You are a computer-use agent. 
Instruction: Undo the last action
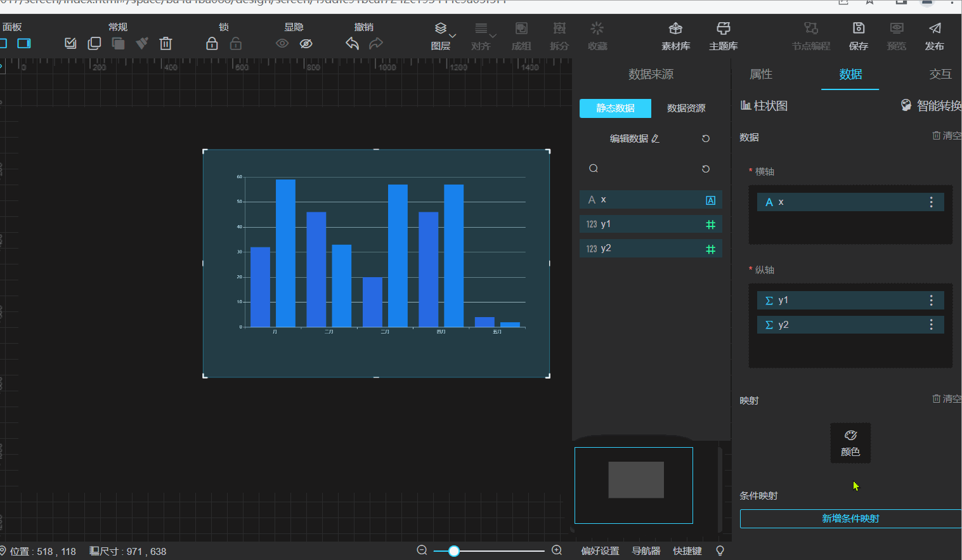click(353, 44)
